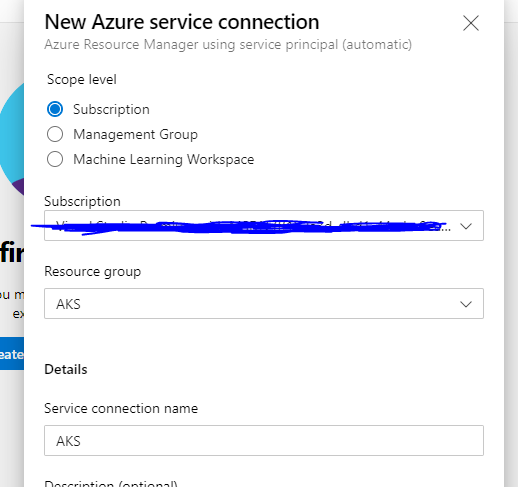Click the New Azure service connection title
This screenshot has width=518, height=487.
tap(182, 22)
